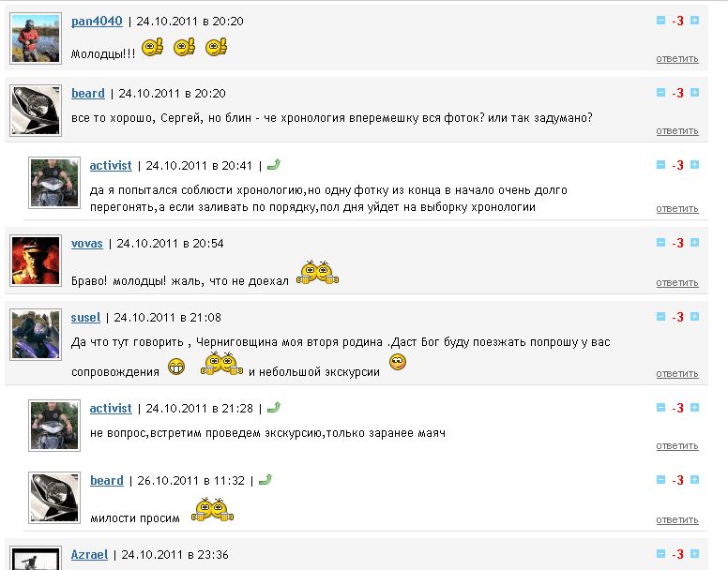Click 'ответить' under susel's comment
The height and width of the screenshot is (570, 728).
677,374
